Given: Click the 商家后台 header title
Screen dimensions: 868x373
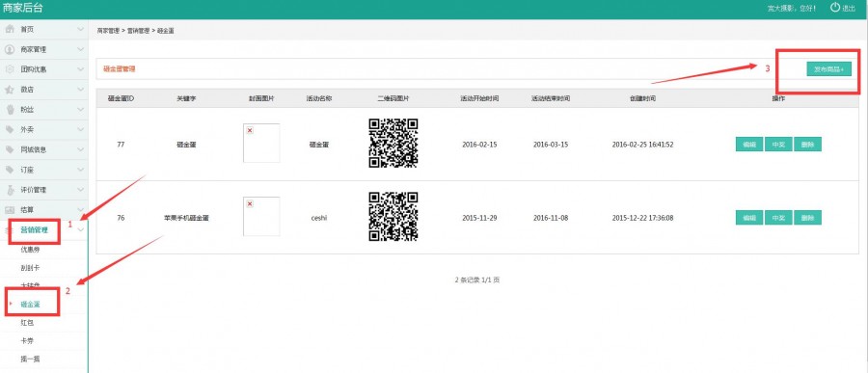Looking at the screenshot, I should (23, 8).
